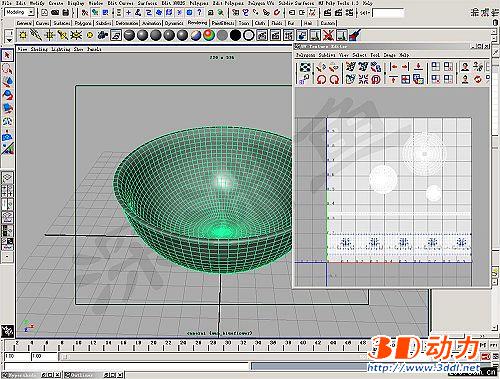Viewport: 500px width, 379px height.
Task: Select the arrow Select tool in toolbox
Action: [x=7, y=55]
